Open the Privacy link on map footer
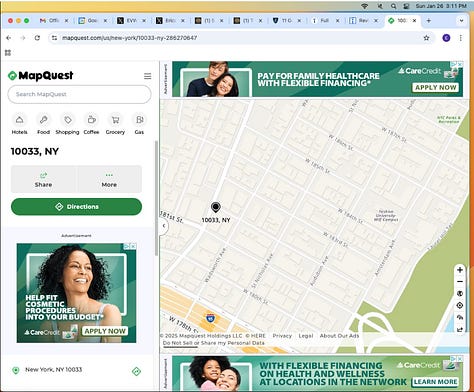 click(x=282, y=336)
